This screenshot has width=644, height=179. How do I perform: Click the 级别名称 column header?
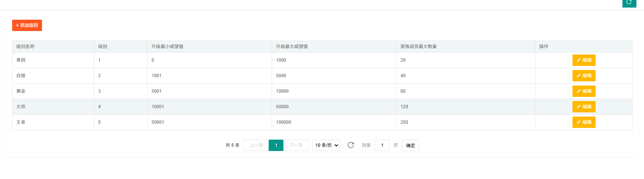coord(25,47)
